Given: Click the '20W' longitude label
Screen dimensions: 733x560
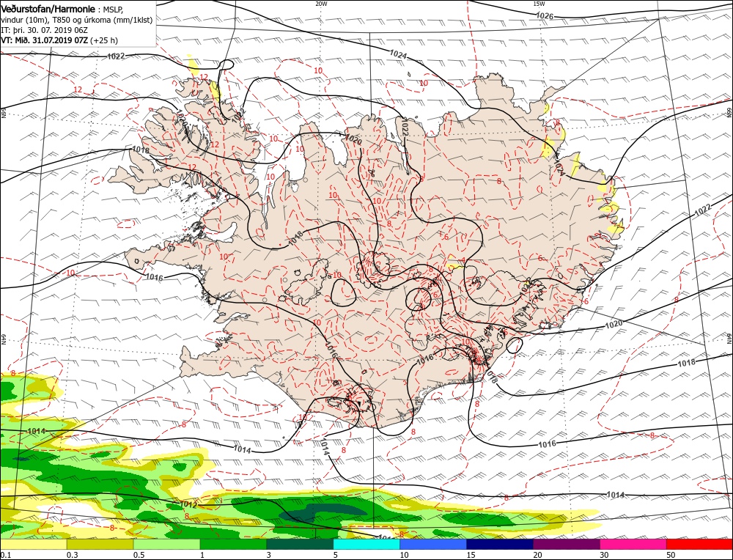Looking at the screenshot, I should pos(321,3).
